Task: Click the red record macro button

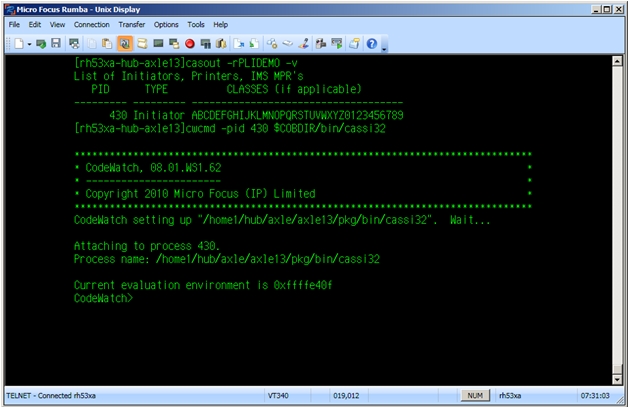Action: coord(190,43)
